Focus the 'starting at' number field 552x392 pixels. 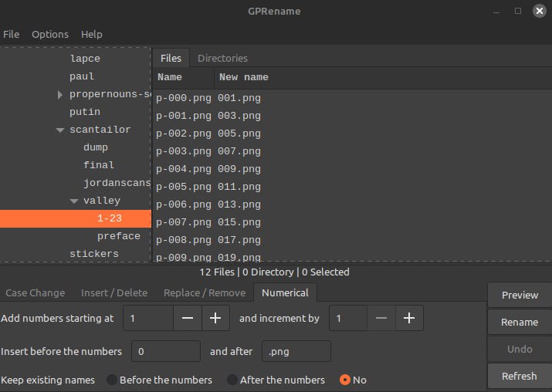[148, 318]
